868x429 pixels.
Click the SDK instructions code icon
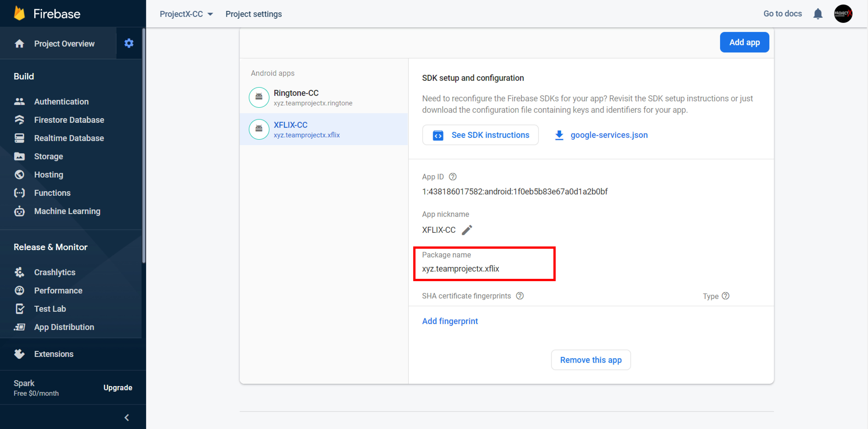(438, 135)
